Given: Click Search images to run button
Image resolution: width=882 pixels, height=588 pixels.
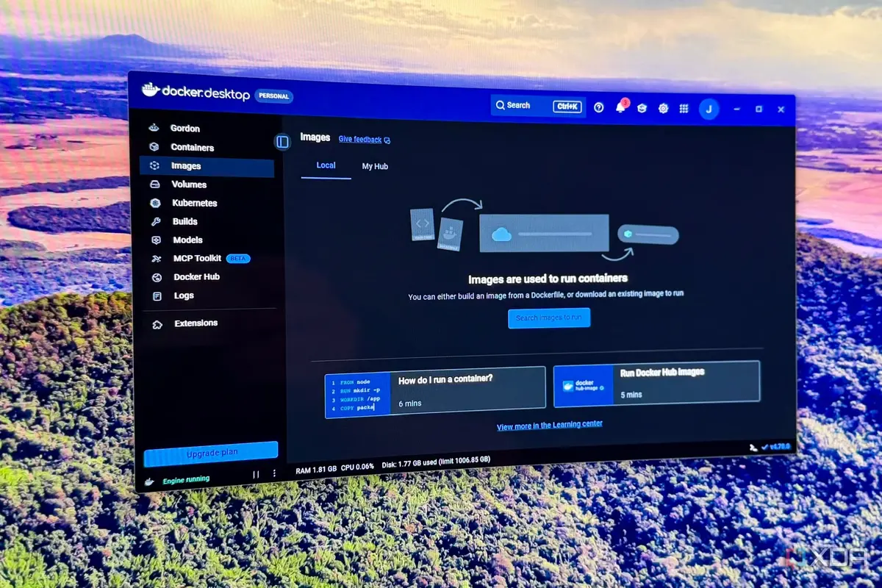Looking at the screenshot, I should (x=549, y=318).
